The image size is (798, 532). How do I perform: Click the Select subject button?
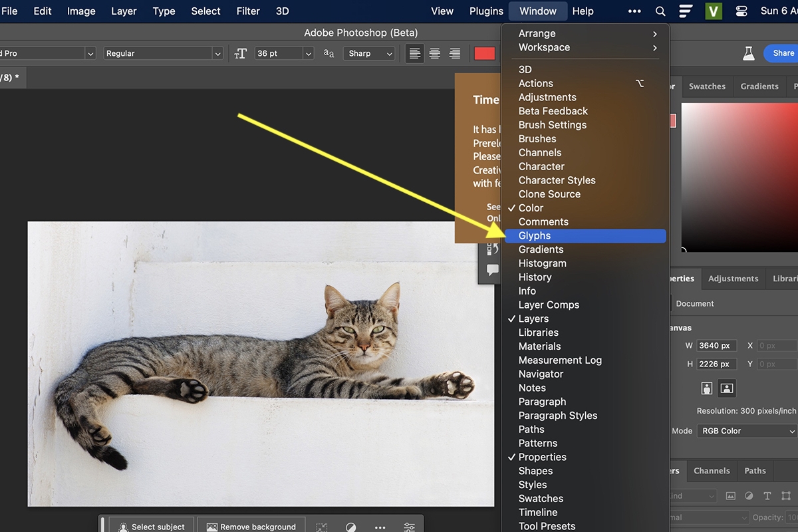point(152,526)
